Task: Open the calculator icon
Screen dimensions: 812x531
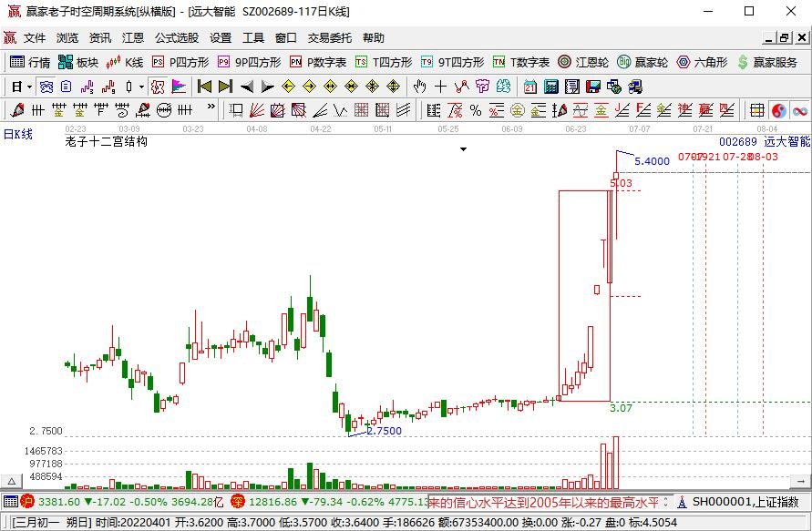Action: point(551,87)
